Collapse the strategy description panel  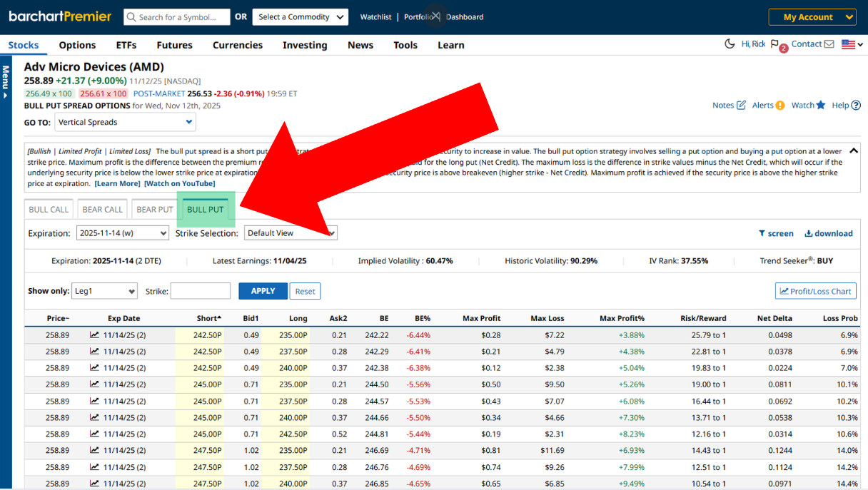tap(854, 151)
